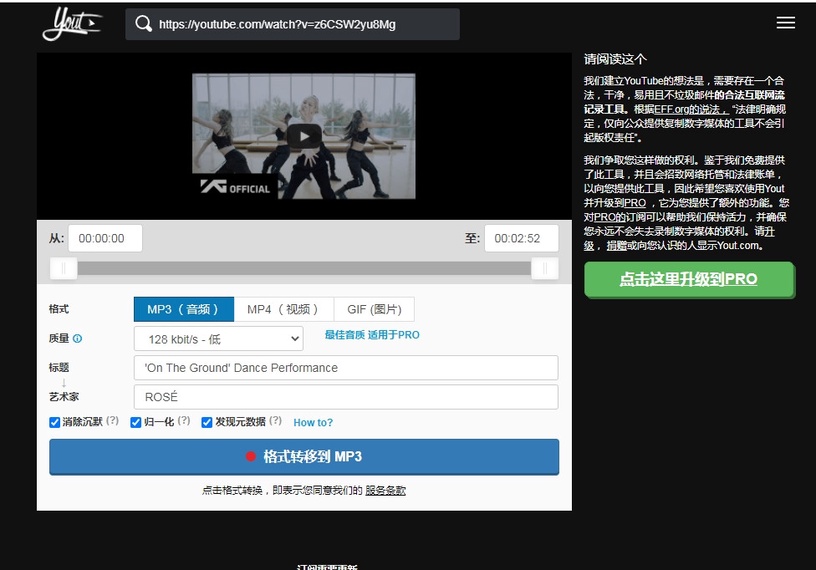Click the quality info icon
Image resolution: width=816 pixels, height=570 pixels.
[x=78, y=338]
